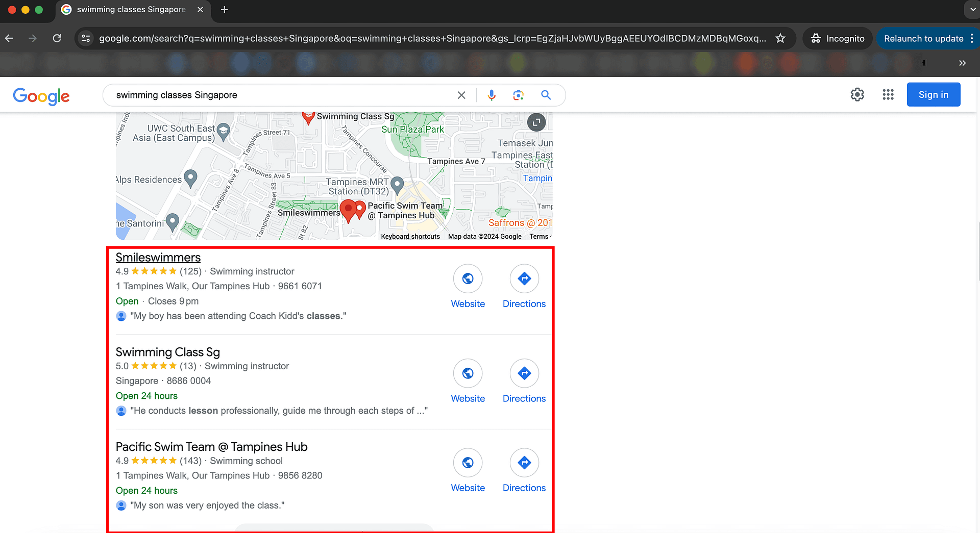Open Smileswimmers website icon

(468, 279)
